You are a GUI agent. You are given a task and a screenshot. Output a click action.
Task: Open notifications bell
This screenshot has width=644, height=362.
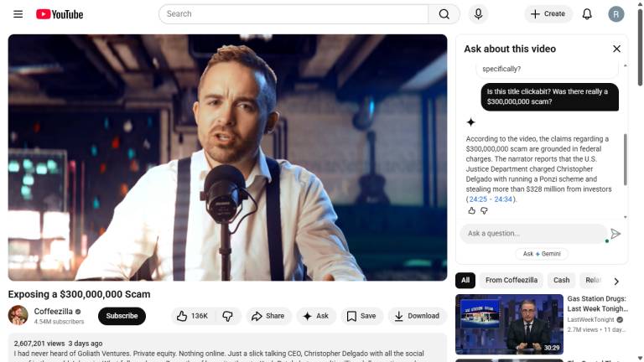tap(587, 14)
